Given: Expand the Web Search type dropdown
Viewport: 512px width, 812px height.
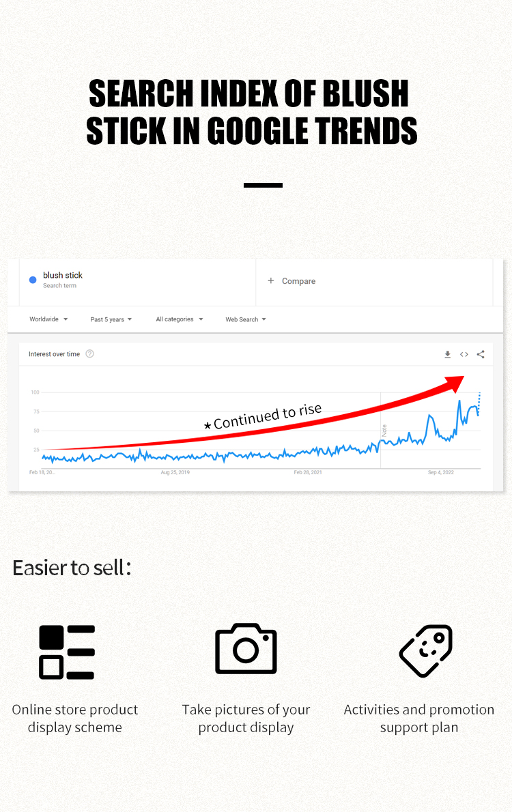Looking at the screenshot, I should (x=246, y=319).
